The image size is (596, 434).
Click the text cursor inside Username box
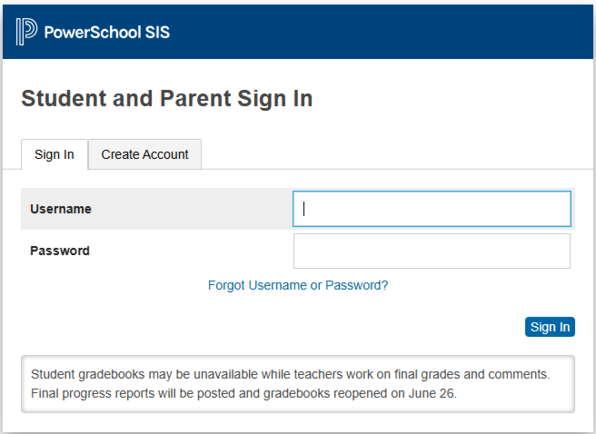tap(304, 209)
